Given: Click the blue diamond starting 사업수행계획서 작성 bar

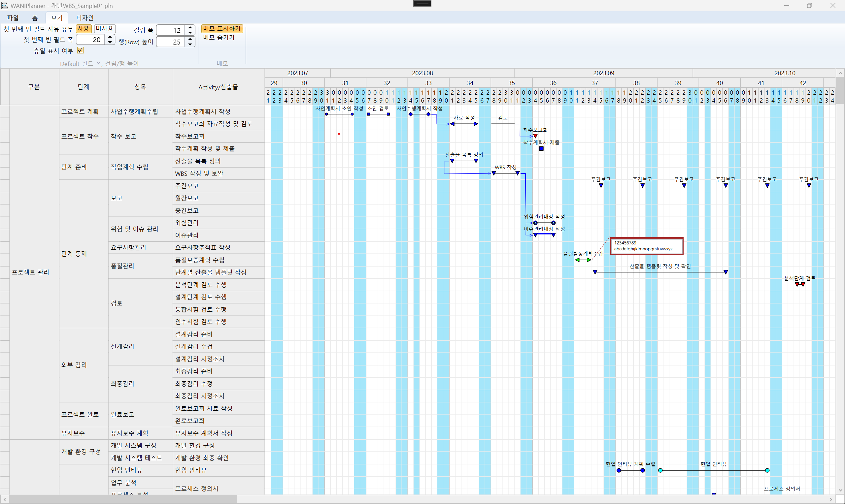Looking at the screenshot, I should (x=410, y=114).
